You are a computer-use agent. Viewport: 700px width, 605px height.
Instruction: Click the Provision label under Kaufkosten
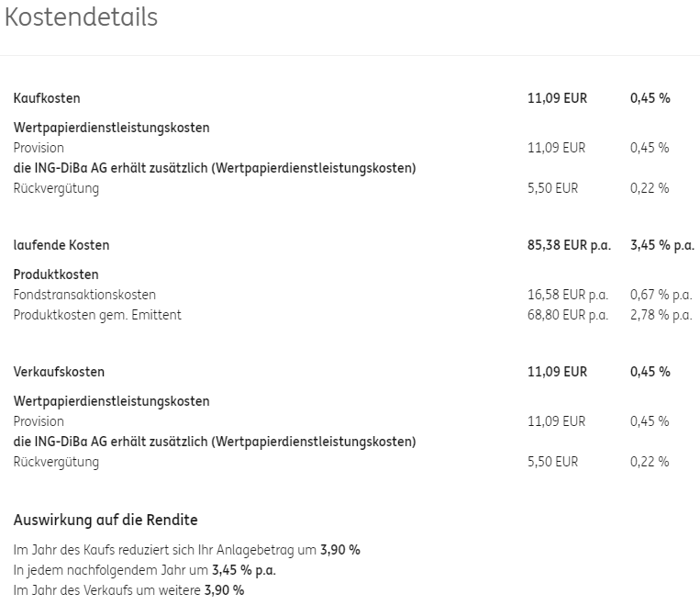click(x=39, y=148)
